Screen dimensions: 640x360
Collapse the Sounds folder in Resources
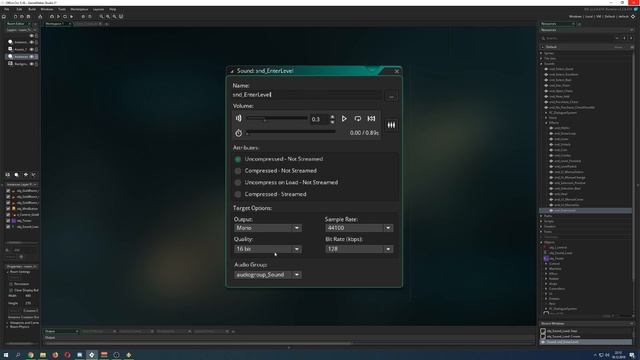coord(542,64)
